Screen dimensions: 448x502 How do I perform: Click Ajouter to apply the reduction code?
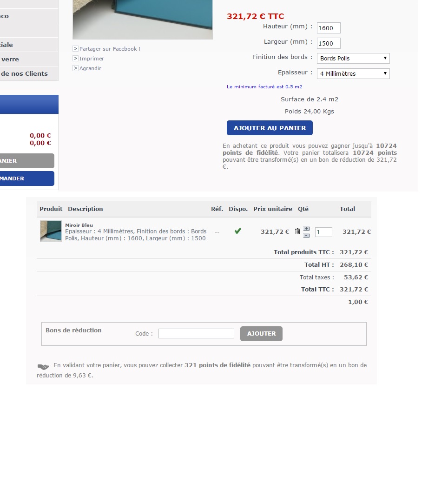pos(262,334)
